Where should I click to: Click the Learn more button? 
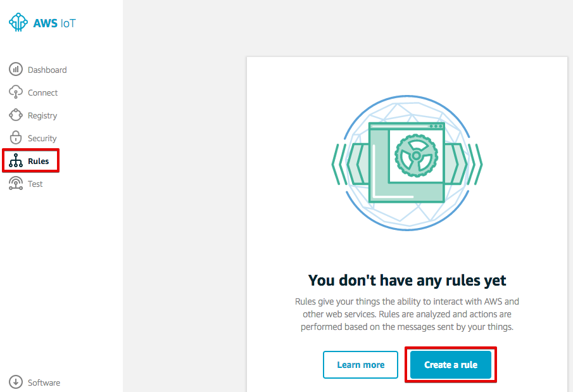360,365
